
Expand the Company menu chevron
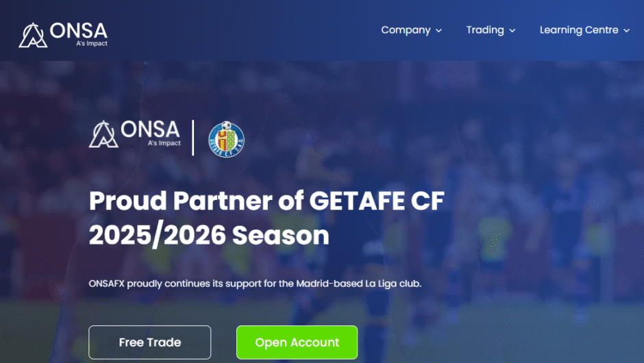click(x=438, y=30)
